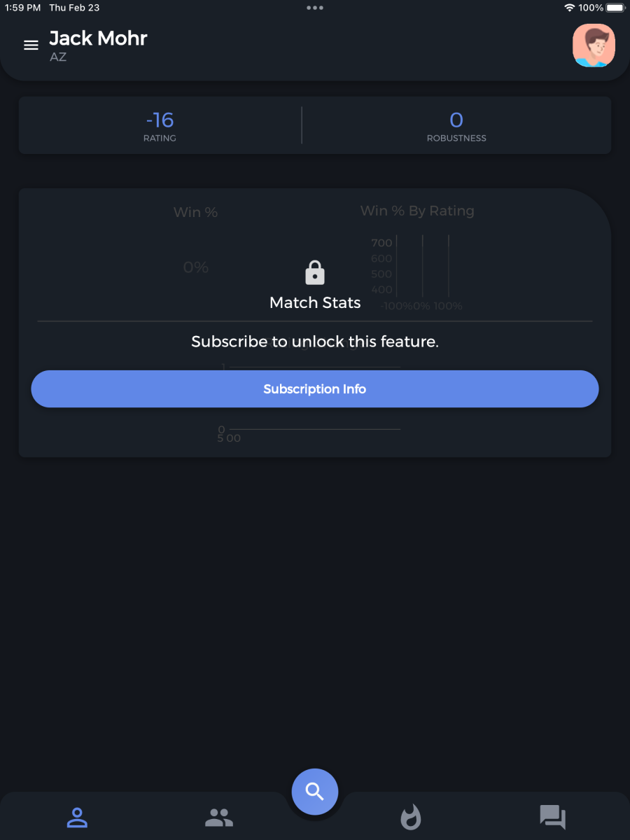Switch to the profile tab
Viewport: 630px width, 840px height.
(x=77, y=817)
